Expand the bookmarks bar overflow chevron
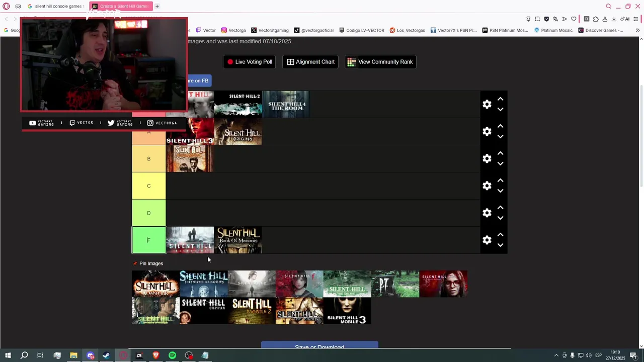This screenshot has height=362, width=644. (637, 30)
